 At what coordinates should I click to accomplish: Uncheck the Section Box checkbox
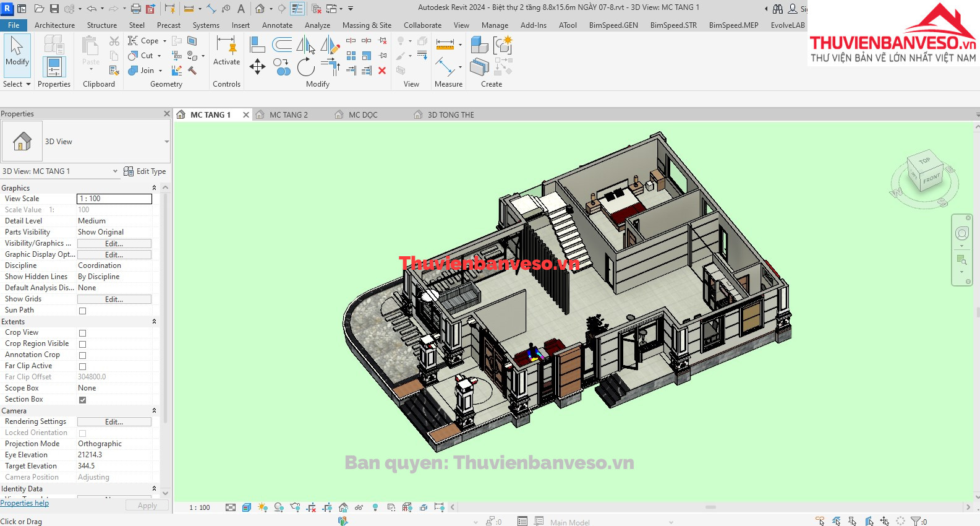click(x=82, y=400)
